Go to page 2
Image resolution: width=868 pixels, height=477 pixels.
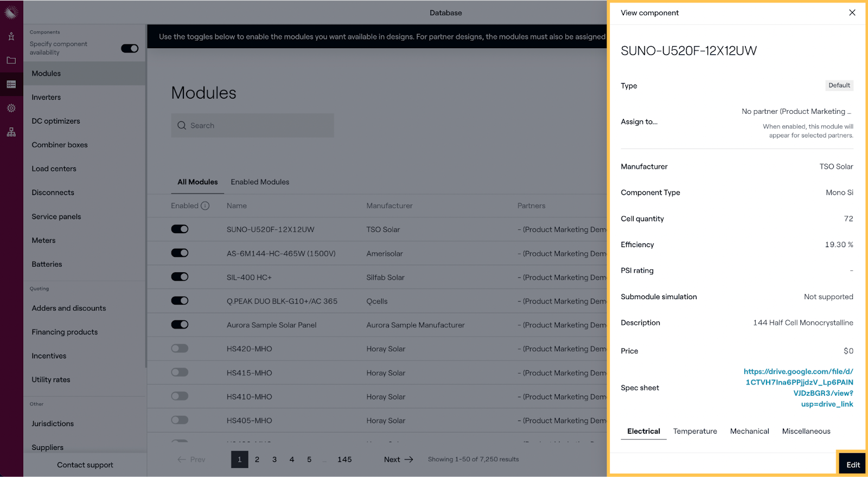pyautogui.click(x=257, y=459)
